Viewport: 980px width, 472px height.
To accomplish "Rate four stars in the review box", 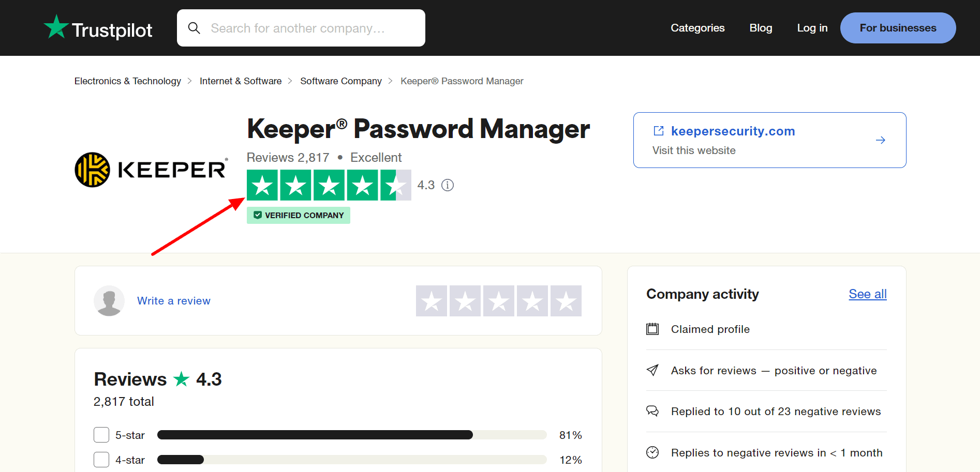I will pos(532,301).
